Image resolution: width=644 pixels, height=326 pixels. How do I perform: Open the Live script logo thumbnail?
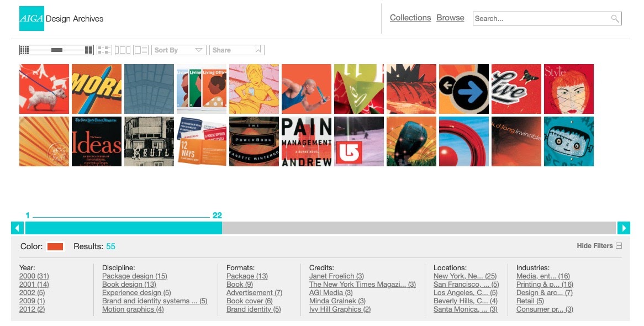pyautogui.click(x=516, y=89)
